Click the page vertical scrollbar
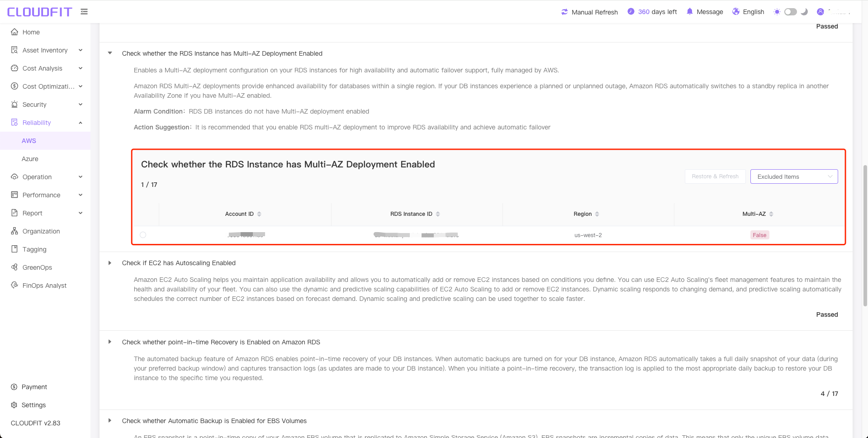 865,235
